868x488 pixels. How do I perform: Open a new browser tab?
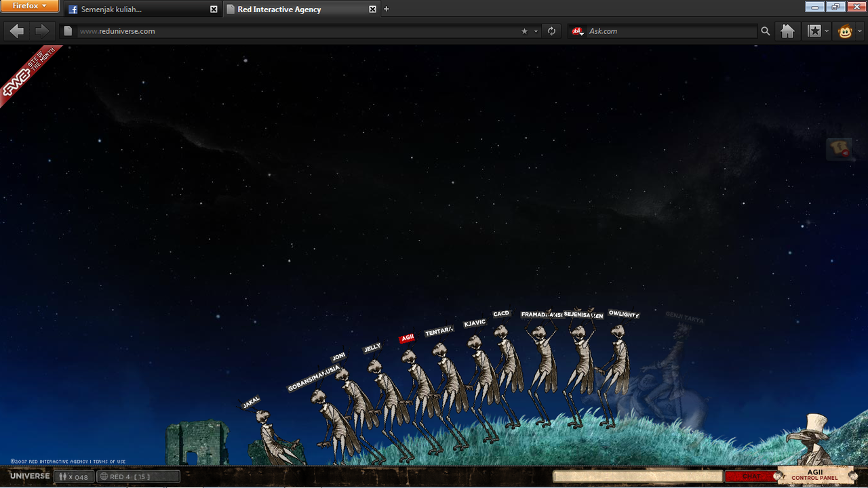pos(387,9)
